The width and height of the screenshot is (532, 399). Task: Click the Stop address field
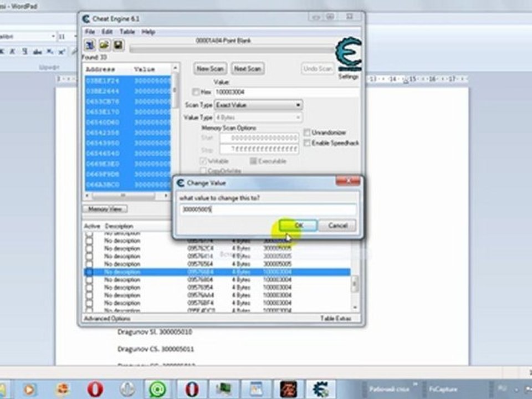point(259,149)
